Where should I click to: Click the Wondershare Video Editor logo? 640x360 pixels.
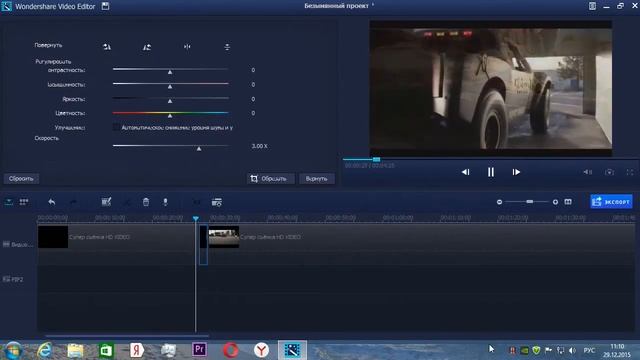7,6
